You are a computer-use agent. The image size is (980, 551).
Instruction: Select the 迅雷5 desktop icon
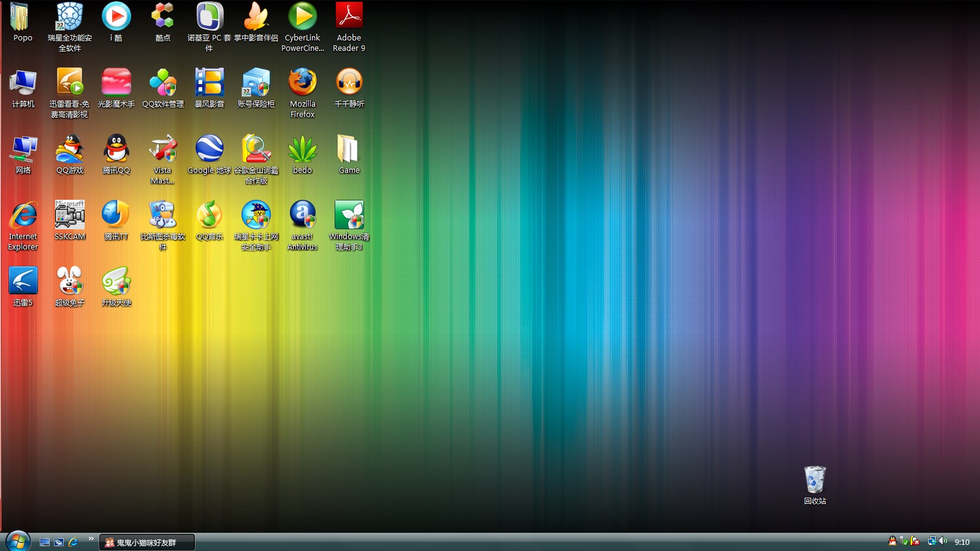[23, 287]
